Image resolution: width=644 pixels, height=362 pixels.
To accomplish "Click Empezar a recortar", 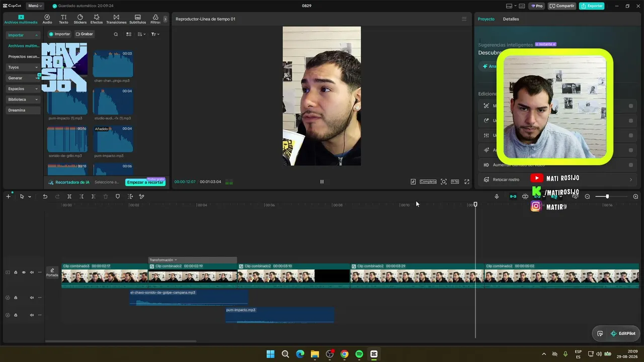I will click(x=145, y=182).
